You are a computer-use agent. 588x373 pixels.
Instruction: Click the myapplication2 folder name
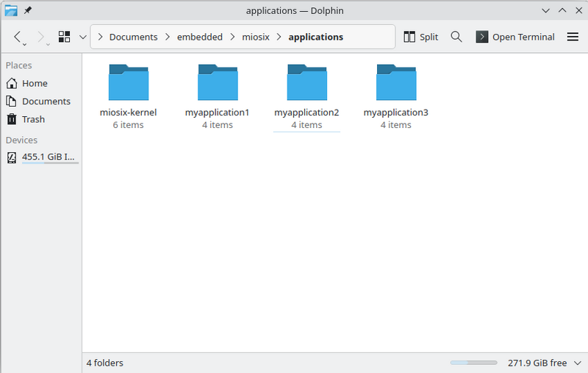306,113
